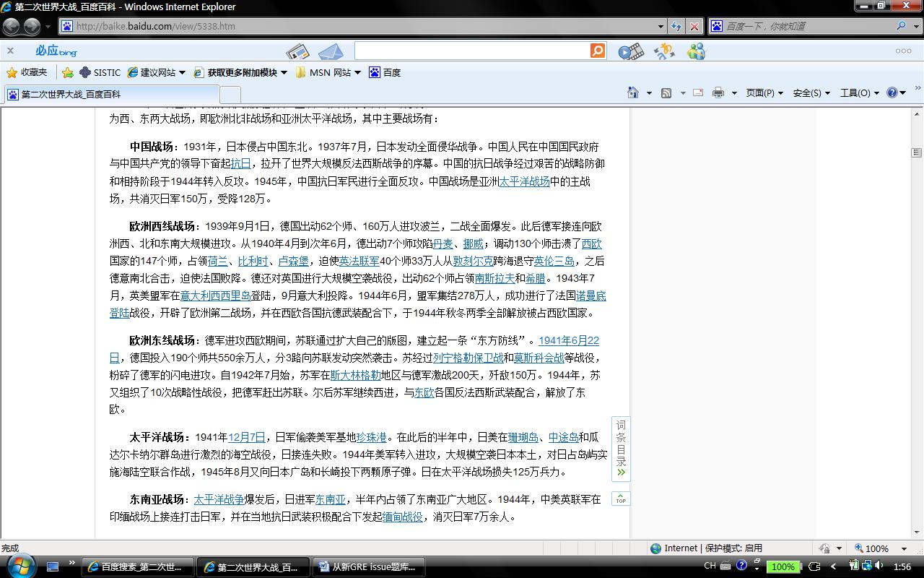Click the Show Desktop quick launch icon
Image resolution: width=924 pixels, height=578 pixels.
pos(53,567)
